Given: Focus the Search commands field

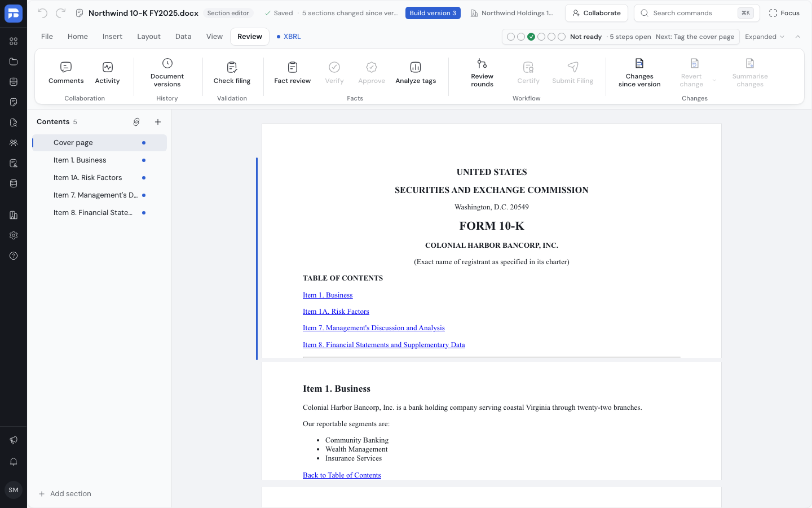Looking at the screenshot, I should click(x=697, y=13).
